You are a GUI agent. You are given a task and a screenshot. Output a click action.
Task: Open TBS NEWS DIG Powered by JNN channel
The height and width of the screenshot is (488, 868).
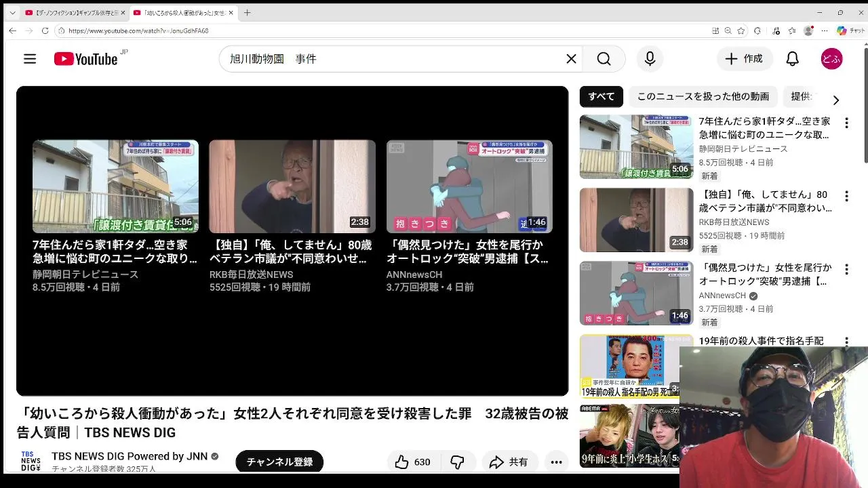[x=129, y=456]
